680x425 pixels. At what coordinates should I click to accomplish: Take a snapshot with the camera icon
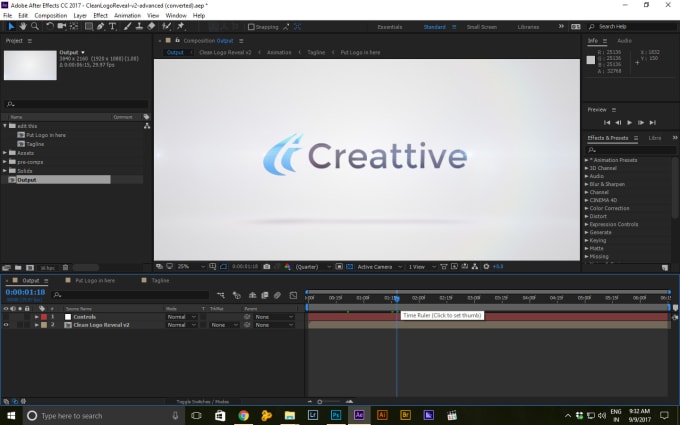tap(267, 267)
